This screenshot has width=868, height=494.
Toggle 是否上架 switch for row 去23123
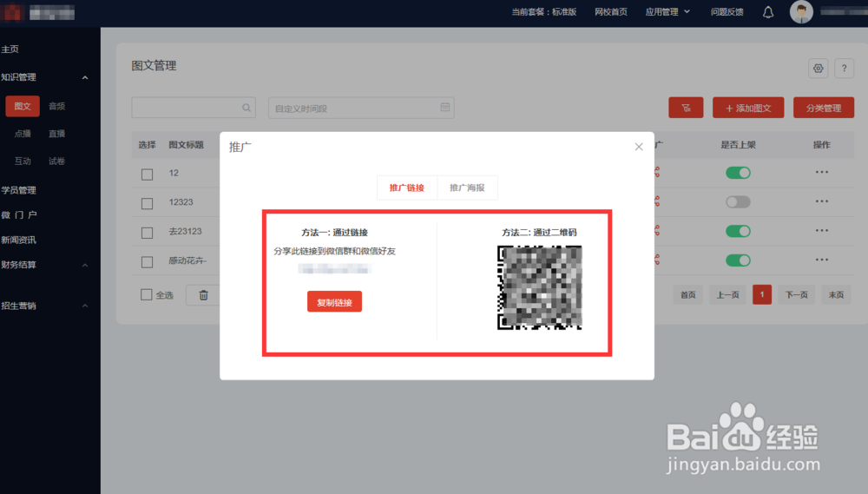738,231
